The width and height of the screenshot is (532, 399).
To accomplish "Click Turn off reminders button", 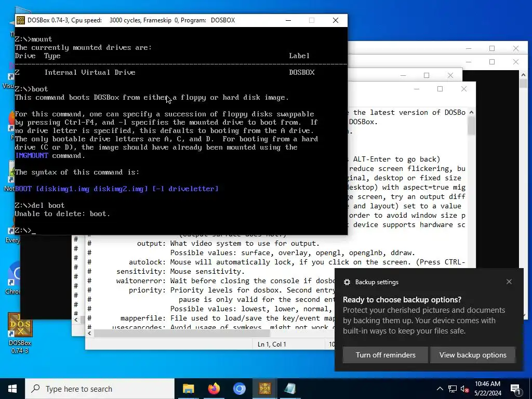I will tap(385, 355).
